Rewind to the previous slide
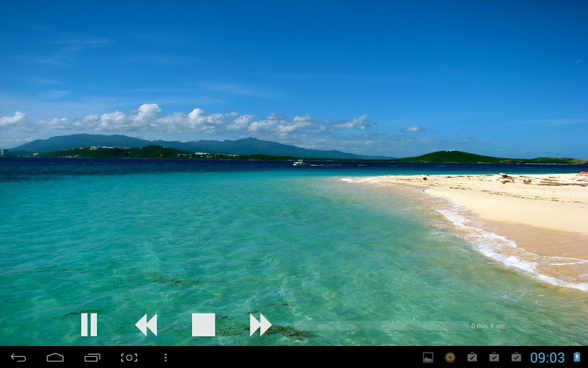588x368 pixels. coord(146,325)
